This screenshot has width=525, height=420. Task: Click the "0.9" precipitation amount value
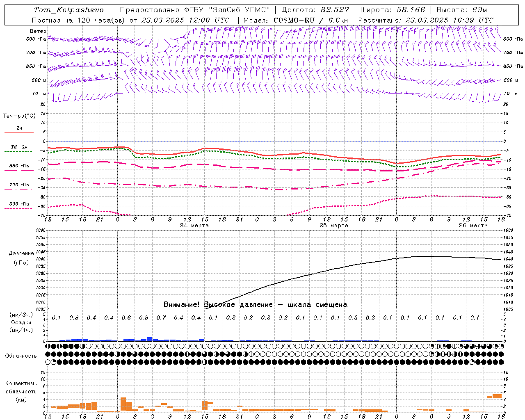click(144, 318)
